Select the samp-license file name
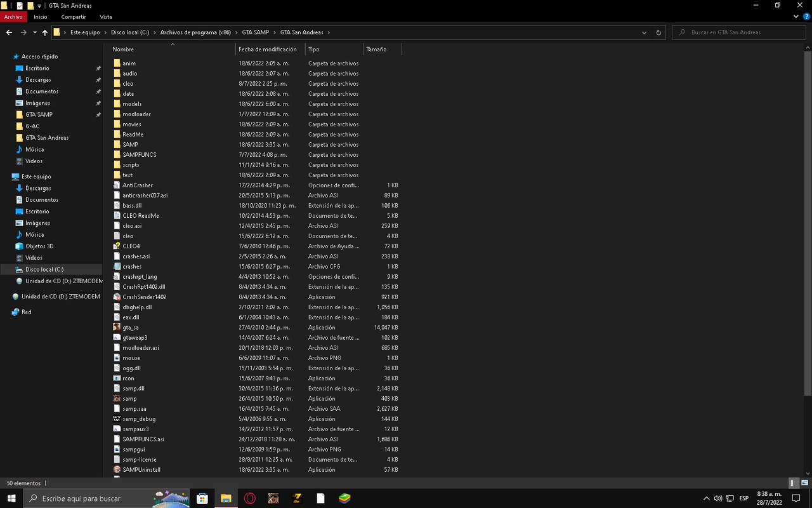 point(140,460)
